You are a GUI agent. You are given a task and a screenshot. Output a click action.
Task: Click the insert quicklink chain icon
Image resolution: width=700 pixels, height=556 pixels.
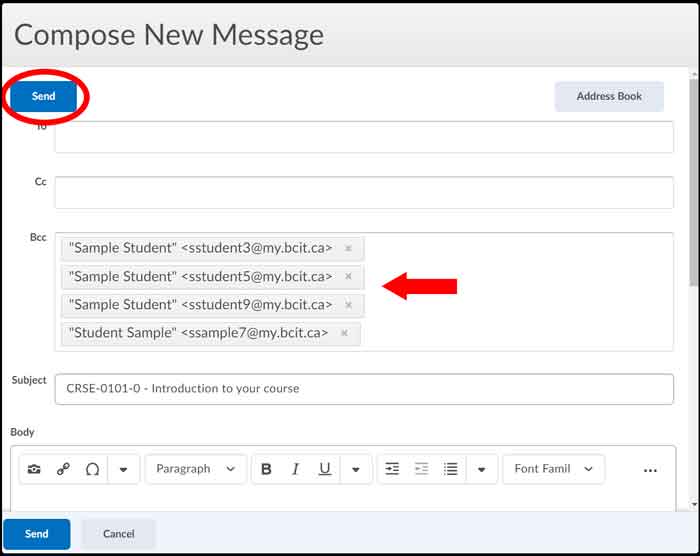click(x=63, y=469)
